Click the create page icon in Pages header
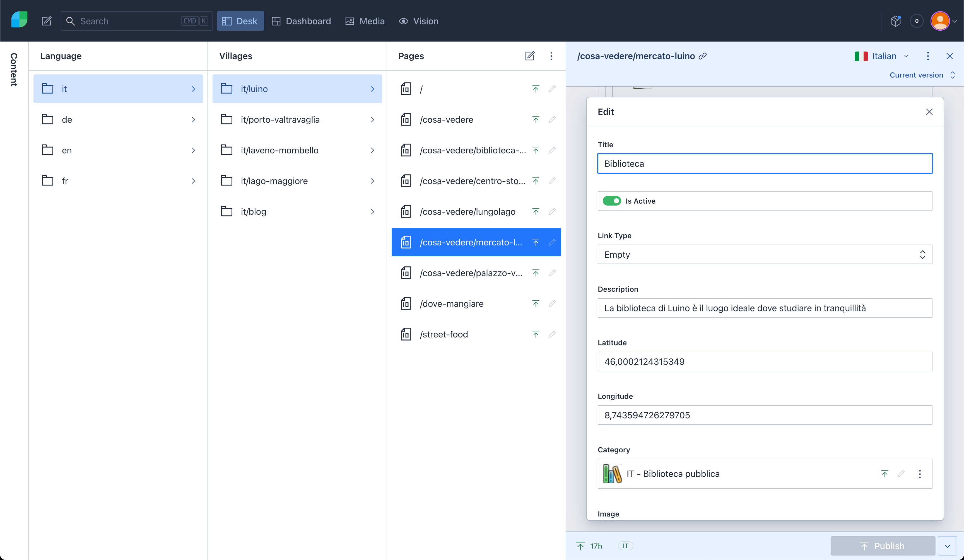 (x=530, y=56)
